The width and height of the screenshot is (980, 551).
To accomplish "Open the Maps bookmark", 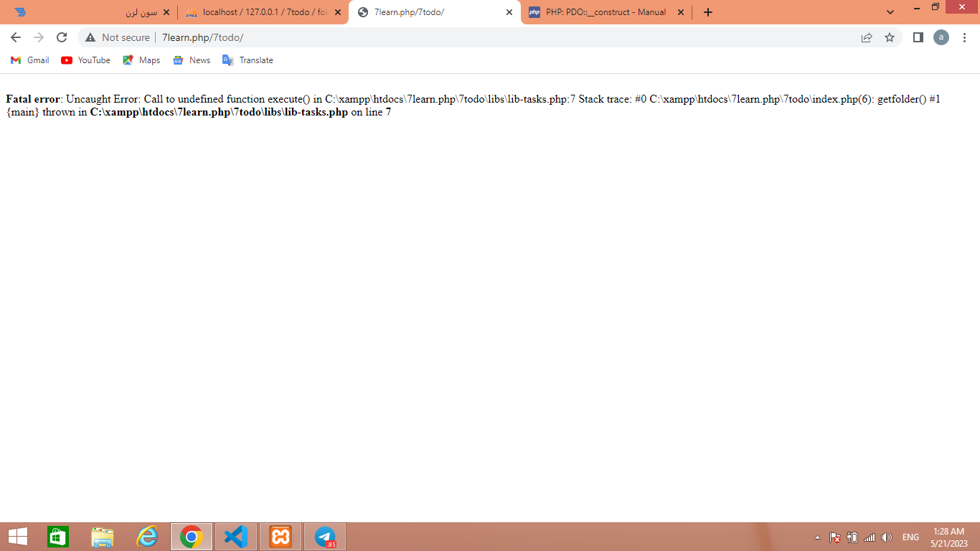I will [x=141, y=60].
